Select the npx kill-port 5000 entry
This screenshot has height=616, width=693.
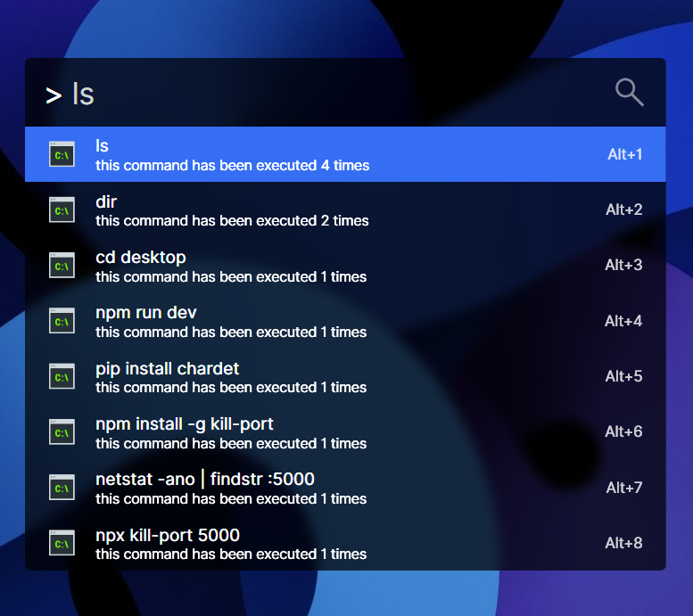click(345, 543)
